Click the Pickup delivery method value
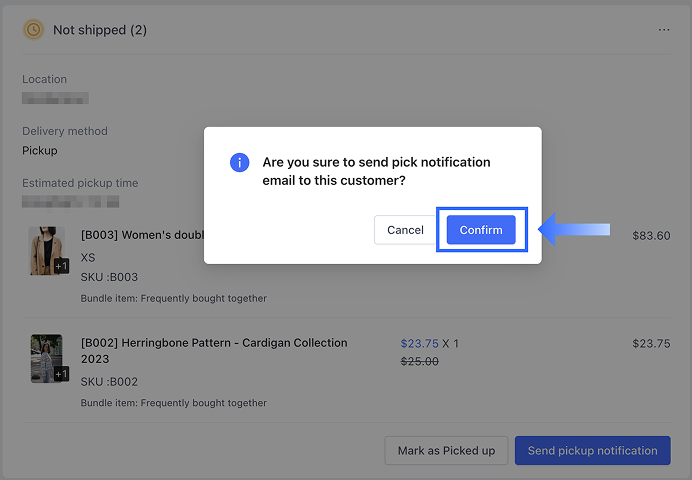This screenshot has width=692, height=480. (x=40, y=151)
